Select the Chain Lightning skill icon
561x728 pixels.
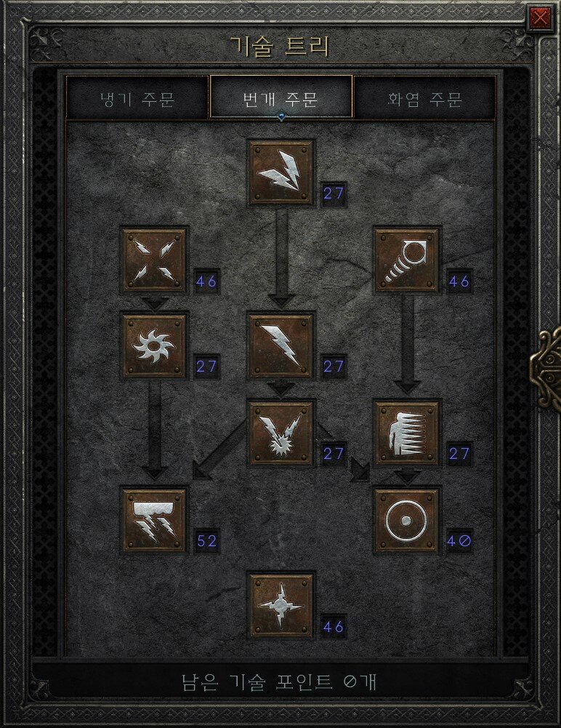(281, 433)
